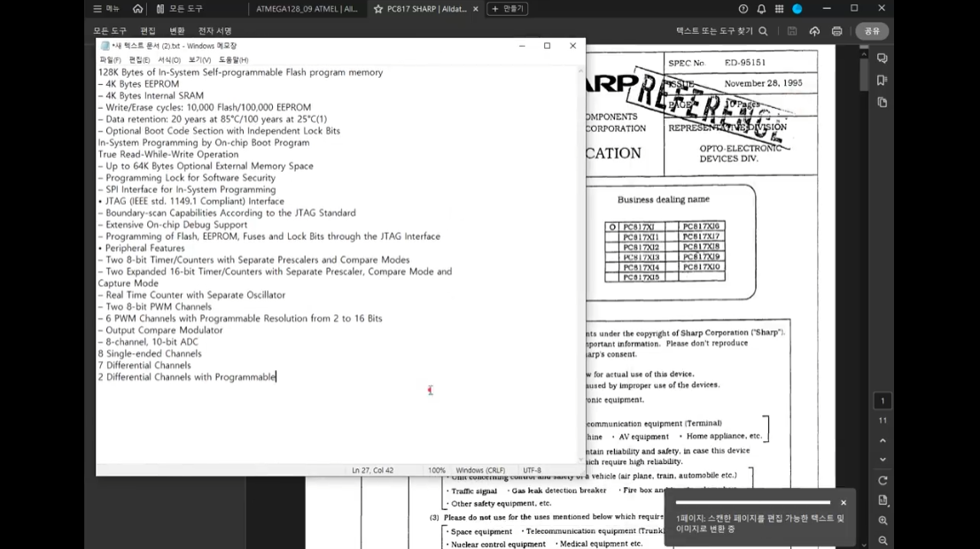Open Notepad View menu
Viewport: 980px width, 549px height.
(199, 60)
